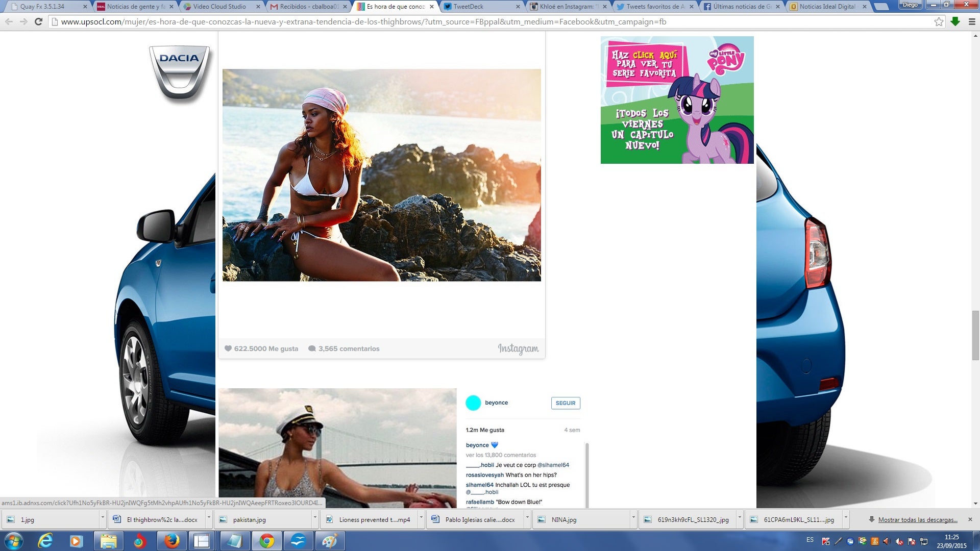The image size is (980, 551).
Task: Click 3,565 comentarios link
Action: pos(349,349)
